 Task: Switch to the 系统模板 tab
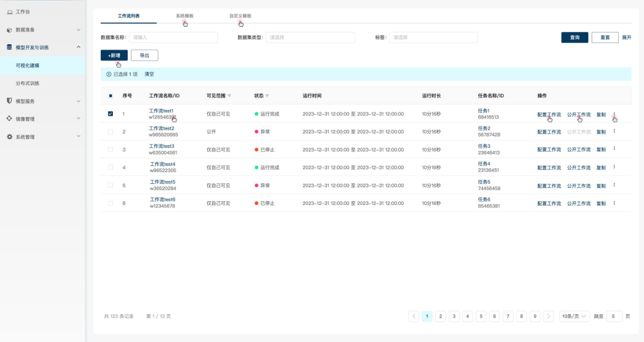pyautogui.click(x=185, y=16)
